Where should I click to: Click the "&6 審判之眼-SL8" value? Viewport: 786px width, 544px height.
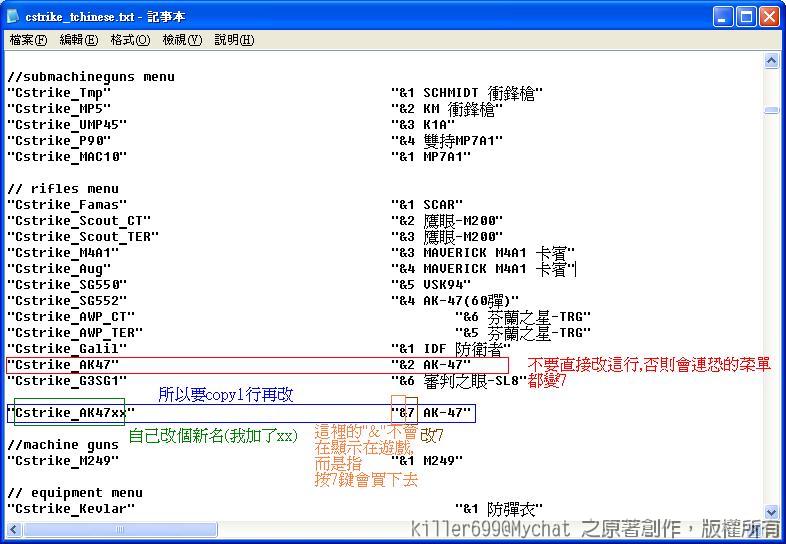(459, 381)
